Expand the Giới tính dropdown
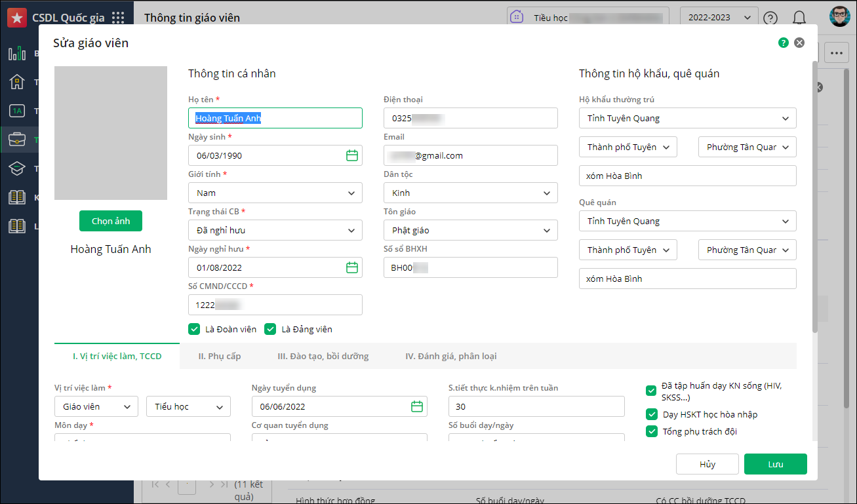Viewport: 857px width, 504px height. coord(275,193)
